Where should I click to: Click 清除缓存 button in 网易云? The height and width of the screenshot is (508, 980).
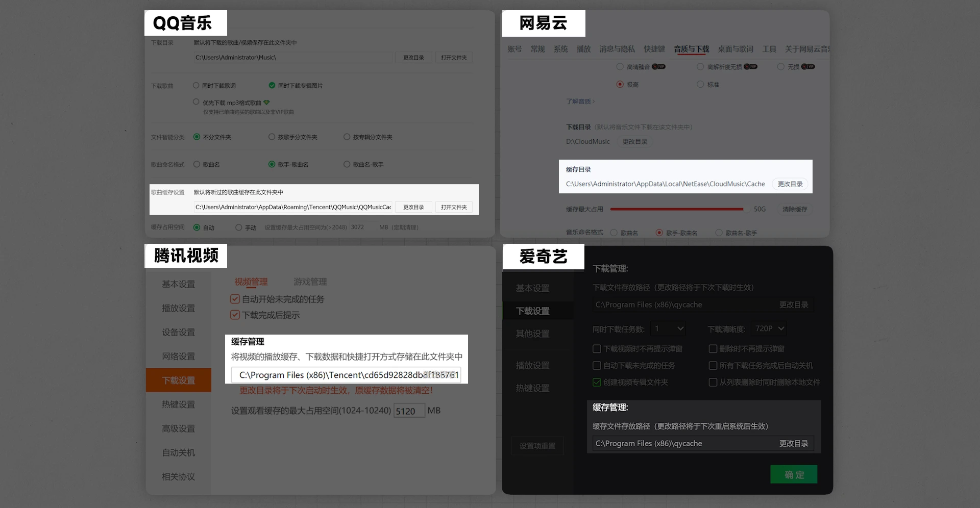click(795, 209)
